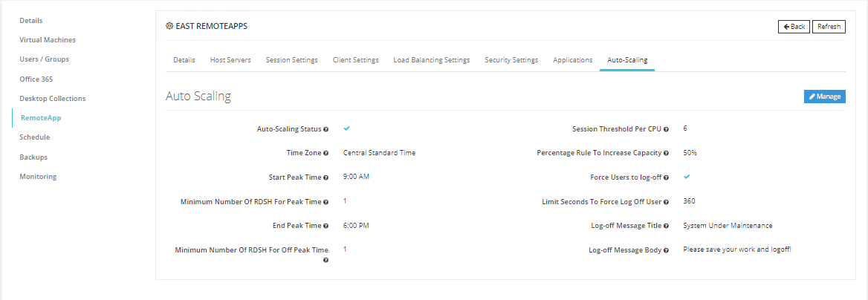The image size is (868, 300).
Task: Open the Session Settings tab
Action: click(291, 60)
